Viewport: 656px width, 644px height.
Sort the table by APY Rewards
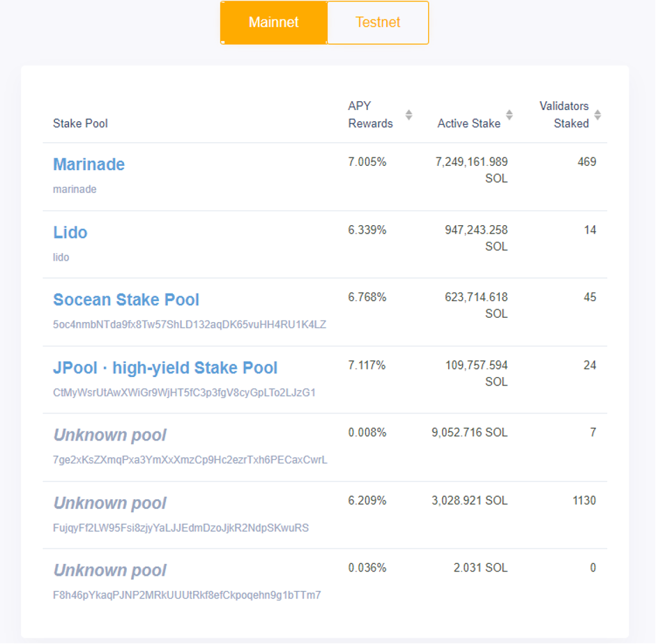click(x=408, y=114)
